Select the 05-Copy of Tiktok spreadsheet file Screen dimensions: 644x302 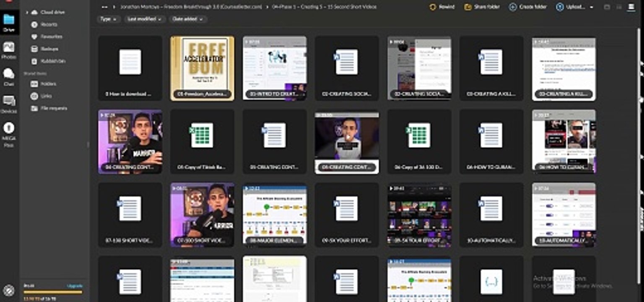[202, 141]
